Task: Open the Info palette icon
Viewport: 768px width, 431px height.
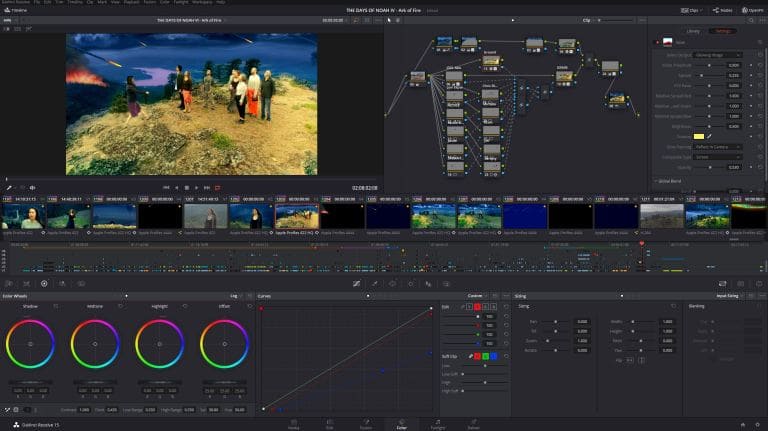Action: click(759, 284)
